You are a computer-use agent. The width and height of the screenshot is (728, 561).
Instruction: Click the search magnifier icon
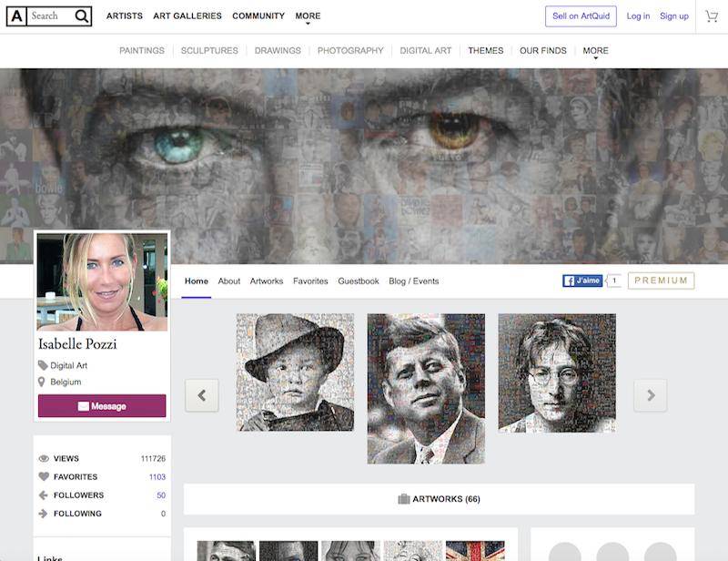[x=82, y=15]
